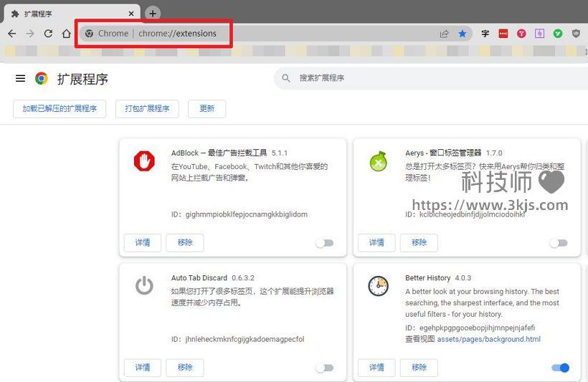
Task: Open the red square extension icon
Action: 503,34
